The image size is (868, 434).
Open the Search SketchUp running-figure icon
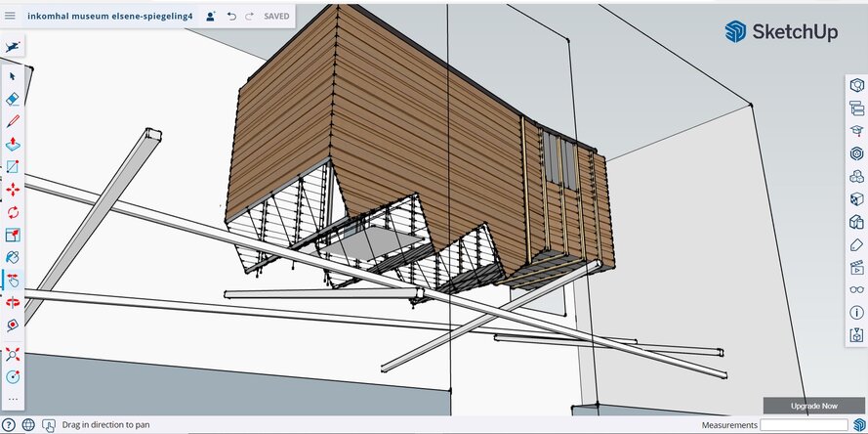[x=13, y=47]
